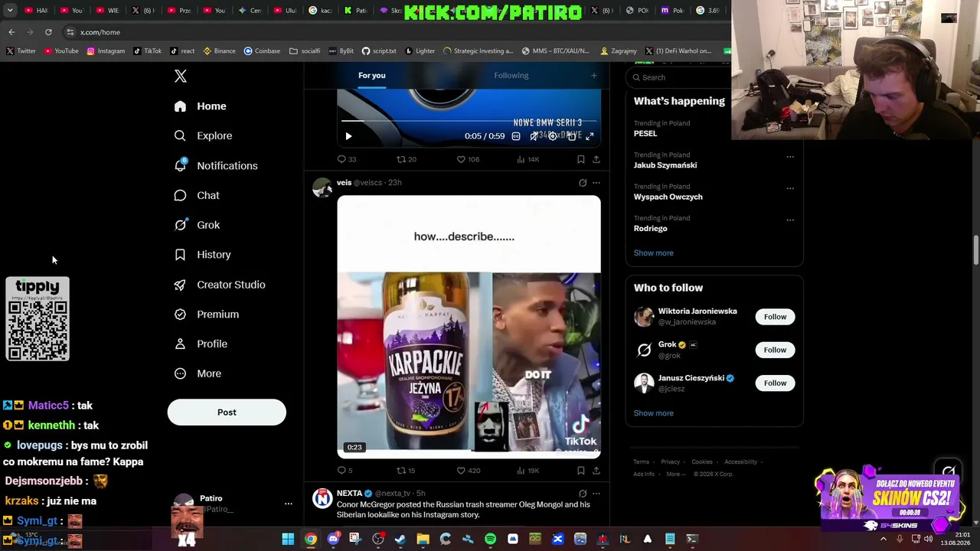Toggle captions on the BMW video
Screen dimensions: 980x551
pyautogui.click(x=516, y=136)
